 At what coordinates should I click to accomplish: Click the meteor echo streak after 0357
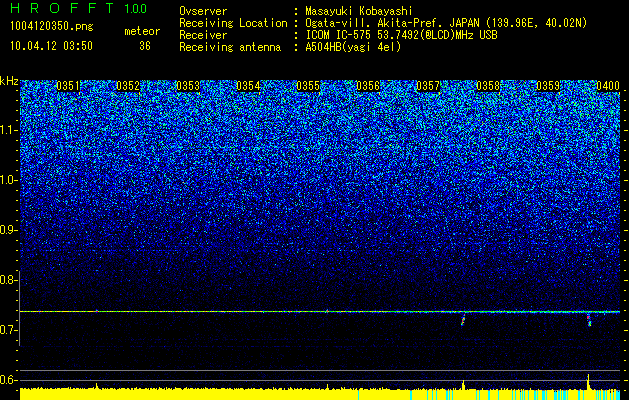tap(463, 320)
